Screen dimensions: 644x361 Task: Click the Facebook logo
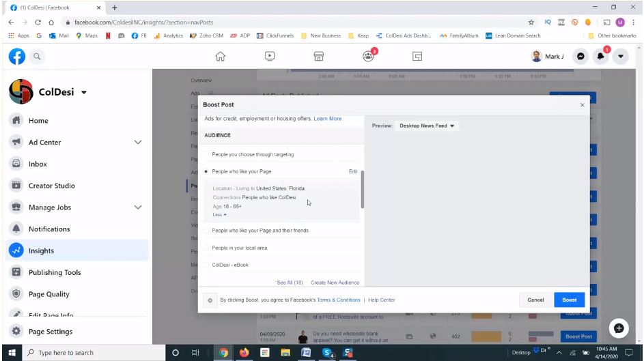pos(17,57)
